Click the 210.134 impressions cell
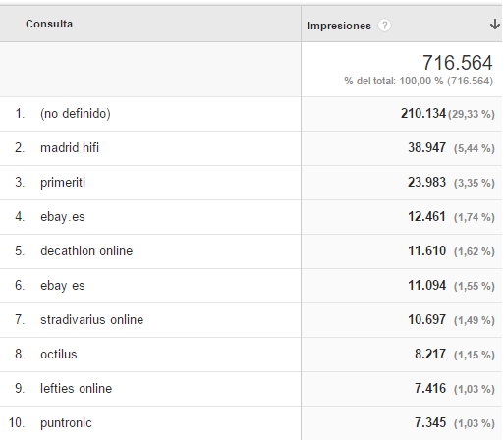Viewport: 504px width, 440px height. [423, 114]
